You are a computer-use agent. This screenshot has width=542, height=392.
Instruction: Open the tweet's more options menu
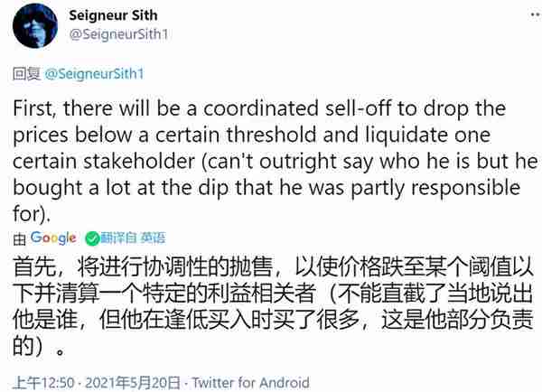[536, 14]
